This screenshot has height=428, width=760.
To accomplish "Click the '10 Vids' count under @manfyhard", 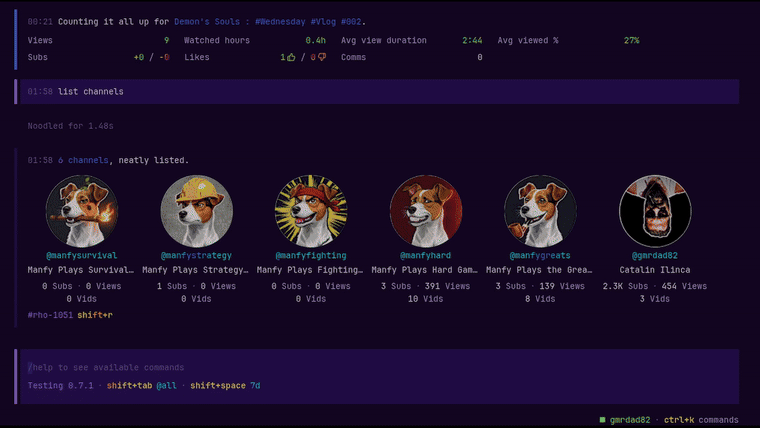I will coord(426,299).
